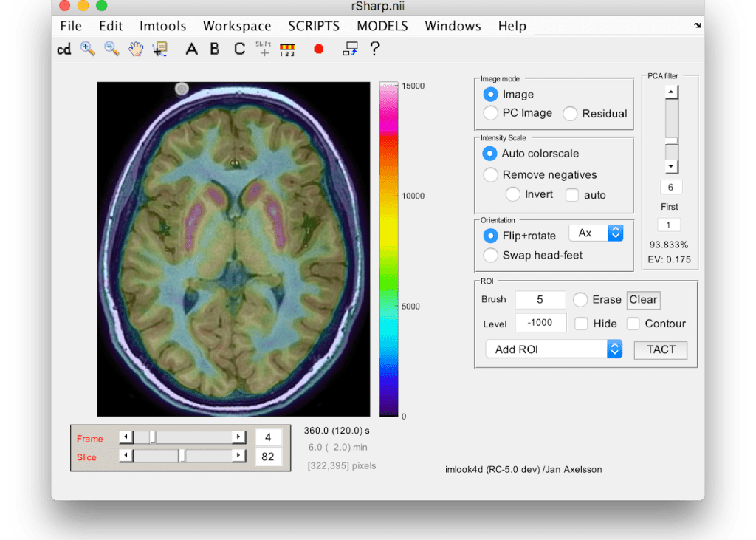Click the PCA filter down arrow
Image resolution: width=756 pixels, height=540 pixels.
tap(671, 167)
